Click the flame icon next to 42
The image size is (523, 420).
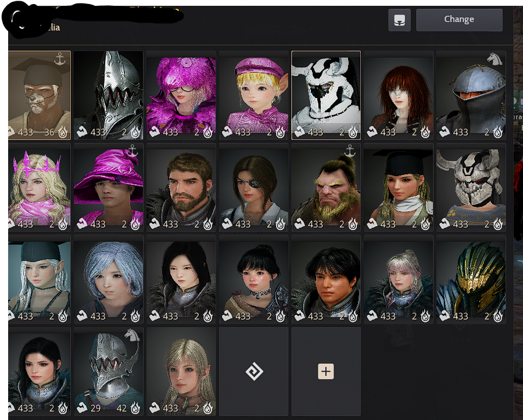point(135,408)
